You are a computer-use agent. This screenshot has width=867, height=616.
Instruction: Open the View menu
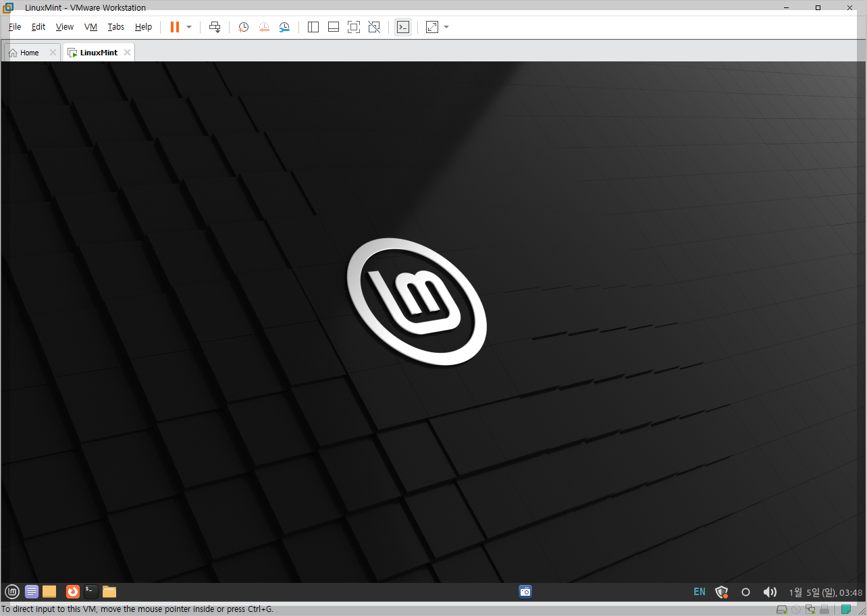[65, 27]
